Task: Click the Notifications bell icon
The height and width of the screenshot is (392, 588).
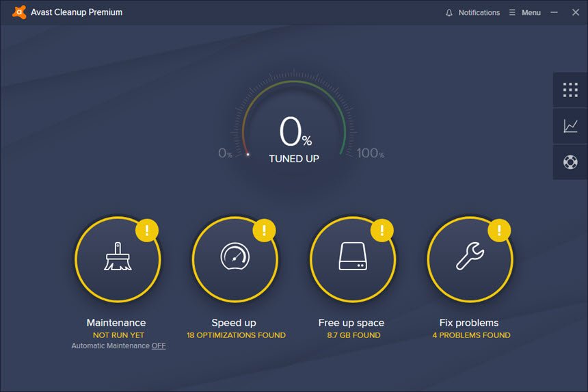Action: coord(449,13)
